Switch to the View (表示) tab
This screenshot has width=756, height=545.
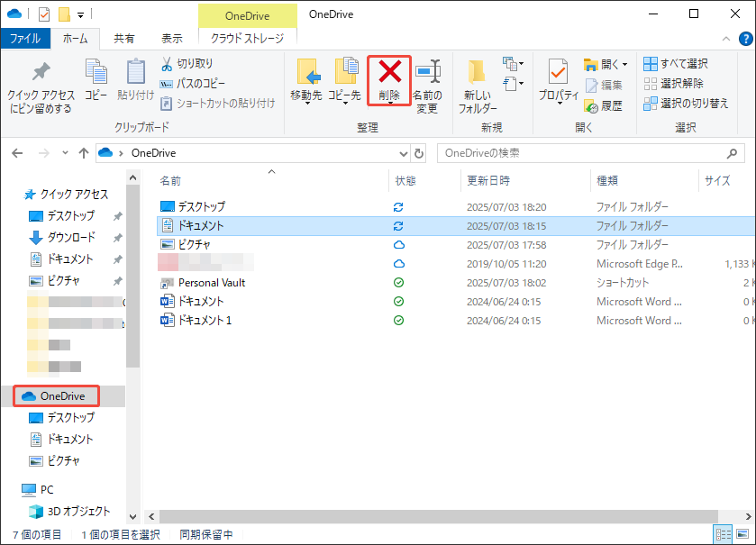pyautogui.click(x=171, y=39)
